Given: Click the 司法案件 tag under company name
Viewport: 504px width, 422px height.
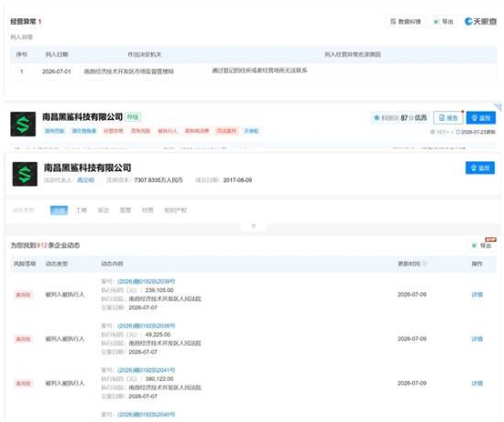Looking at the screenshot, I should [x=226, y=131].
